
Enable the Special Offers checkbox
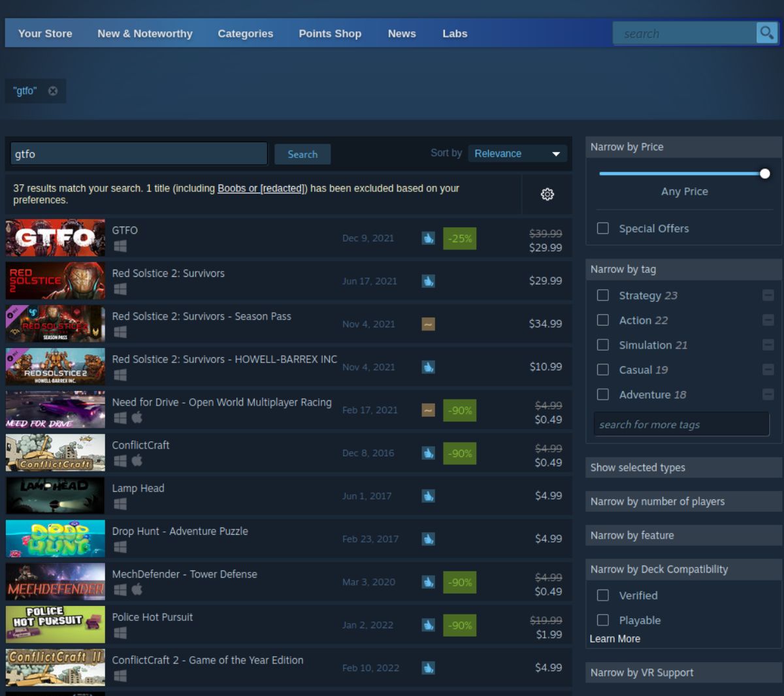coord(603,229)
